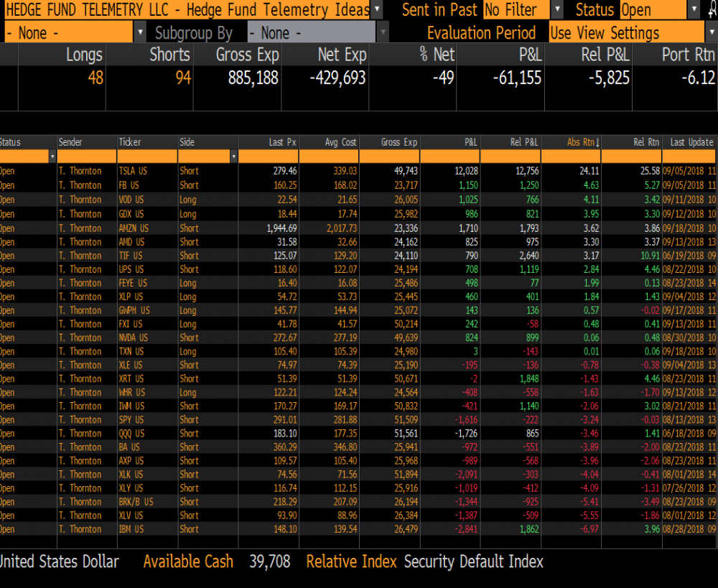Viewport: 718px width, 588px height.
Task: Click the IBM Abs Rtn value -6.97
Action: point(589,529)
